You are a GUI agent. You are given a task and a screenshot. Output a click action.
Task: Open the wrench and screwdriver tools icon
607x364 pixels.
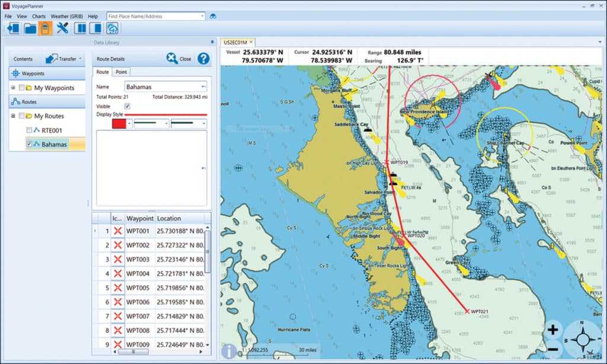62,28
